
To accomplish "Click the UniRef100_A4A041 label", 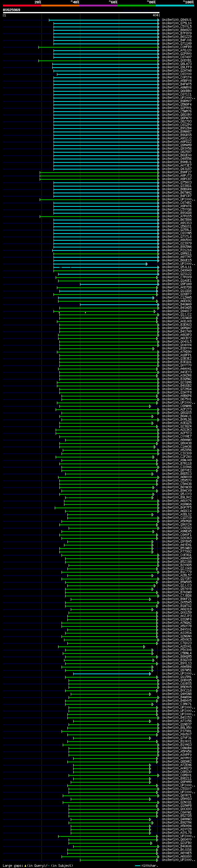I will coord(176,369).
